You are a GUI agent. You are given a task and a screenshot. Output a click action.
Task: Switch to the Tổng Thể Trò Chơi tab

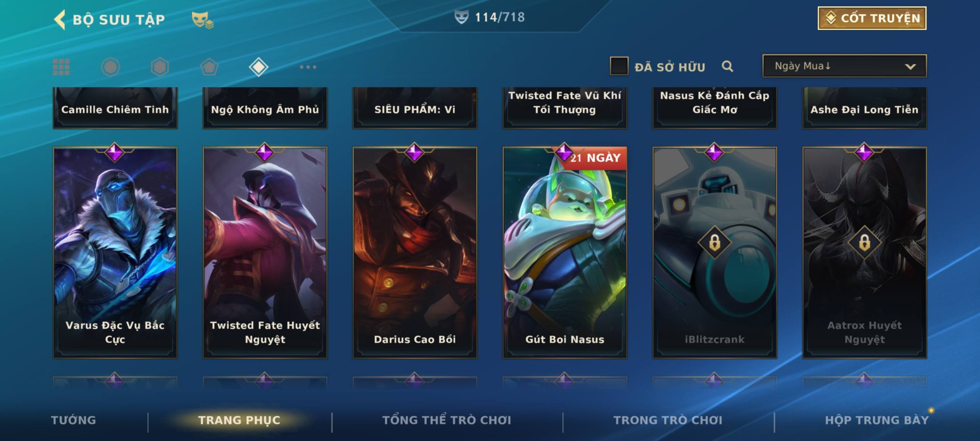[447, 420]
